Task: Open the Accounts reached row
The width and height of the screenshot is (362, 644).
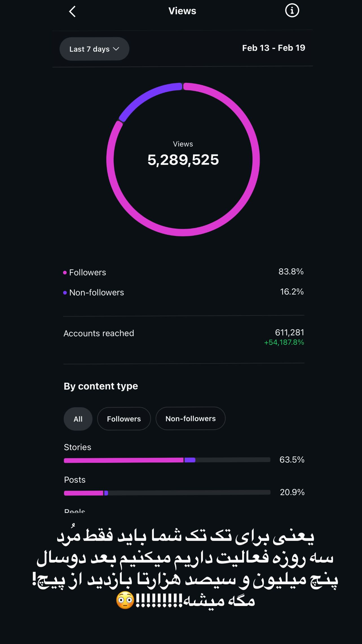Action: [184, 337]
